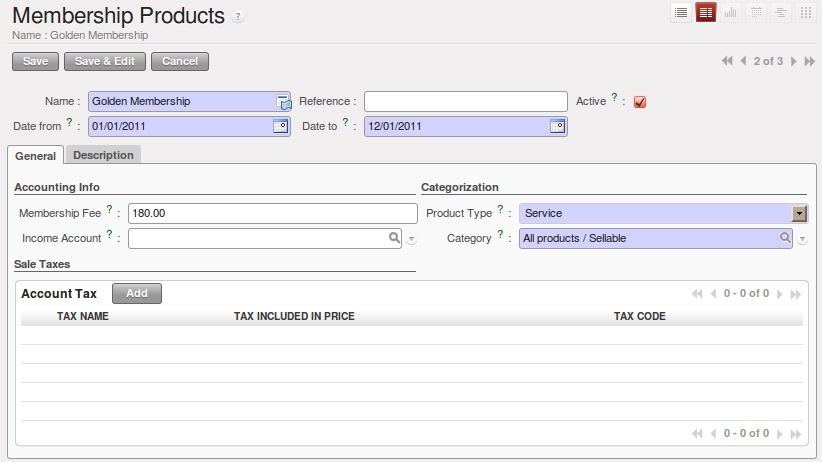Add a new Account Tax line

click(137, 293)
